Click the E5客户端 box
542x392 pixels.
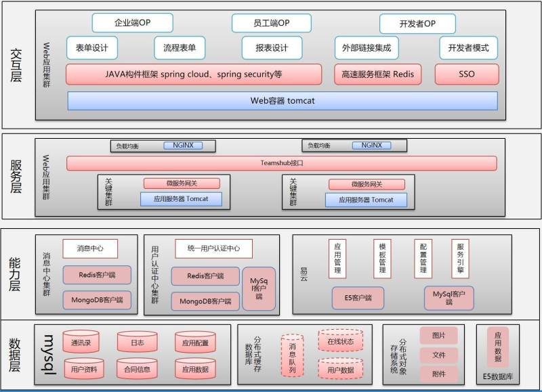pos(358,297)
